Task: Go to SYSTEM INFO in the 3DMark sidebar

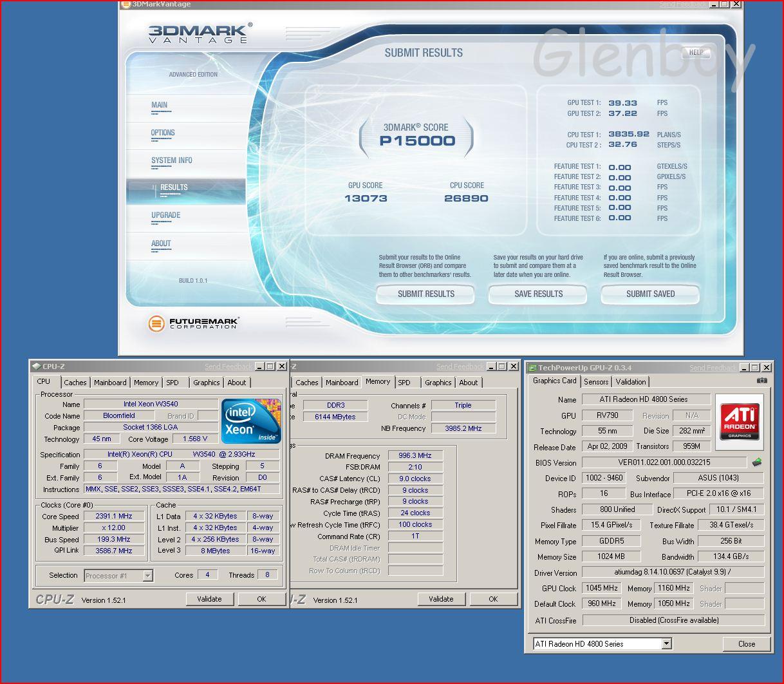Action: 172,160
